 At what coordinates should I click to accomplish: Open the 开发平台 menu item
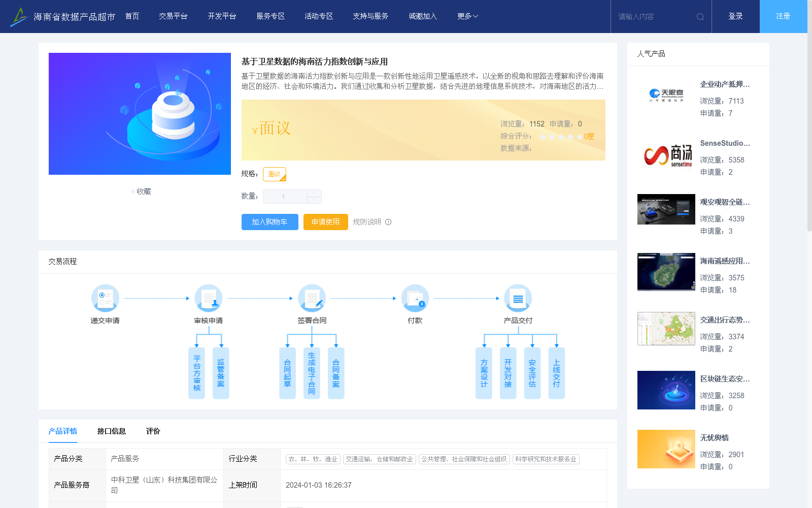click(x=222, y=16)
